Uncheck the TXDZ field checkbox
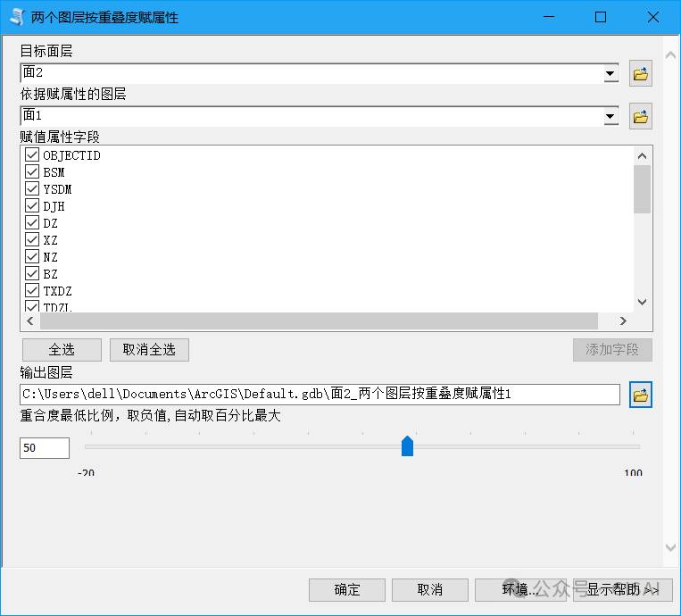 tap(32, 290)
